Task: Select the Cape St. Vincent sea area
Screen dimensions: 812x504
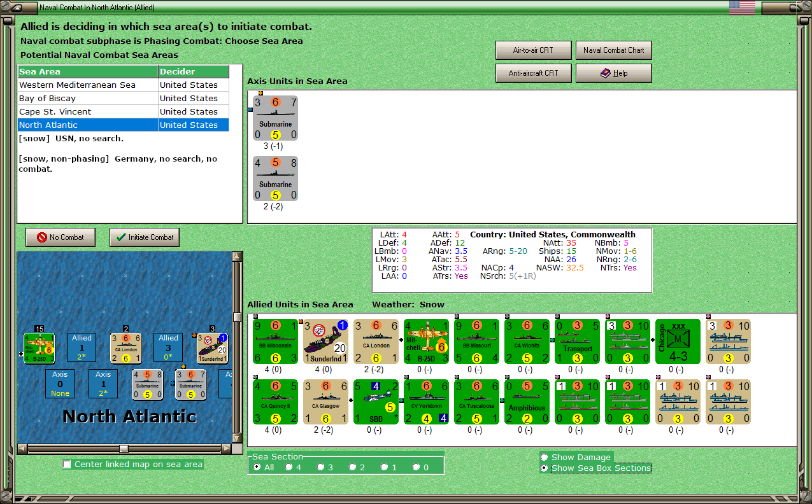Action: coord(123,112)
